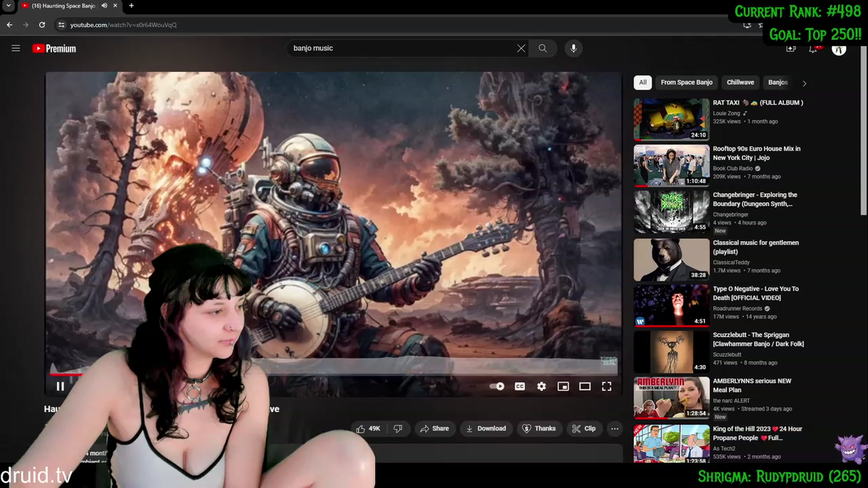This screenshot has height=488, width=868.
Task: Open the YouTube hamburger guide menu
Action: click(16, 48)
